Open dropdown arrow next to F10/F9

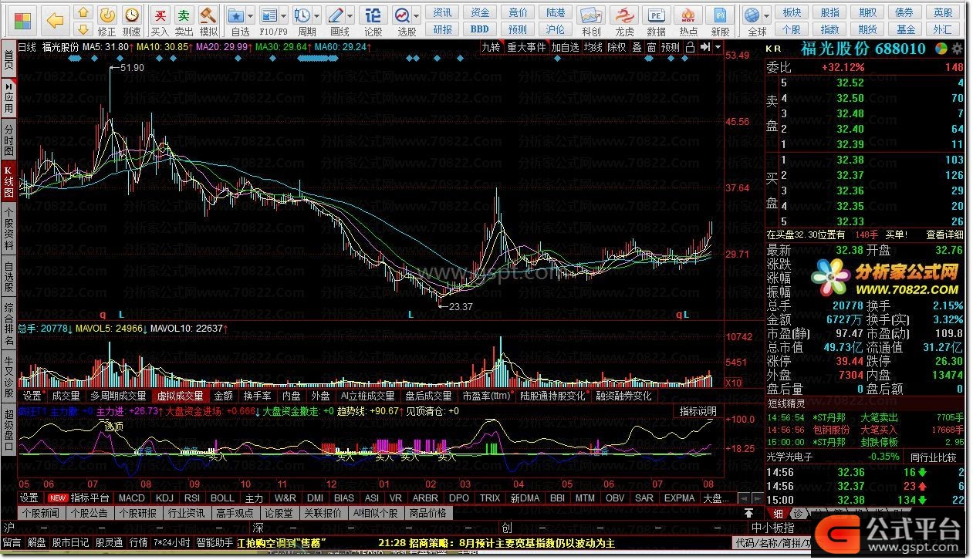click(284, 15)
